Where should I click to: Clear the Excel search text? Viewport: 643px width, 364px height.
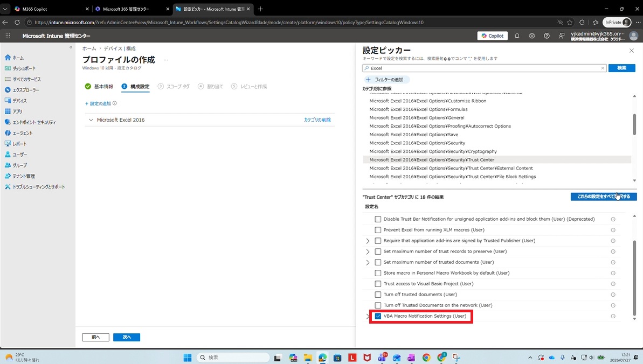[603, 68]
